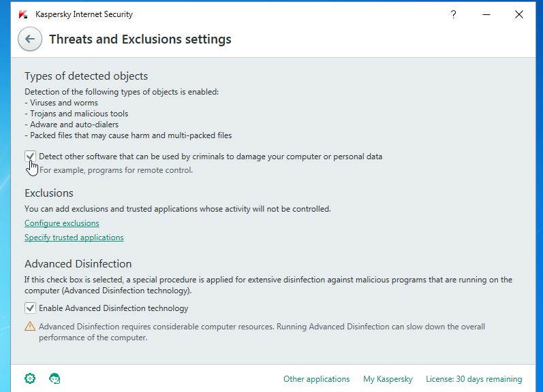Click the Types of detected objects heading

[86, 76]
